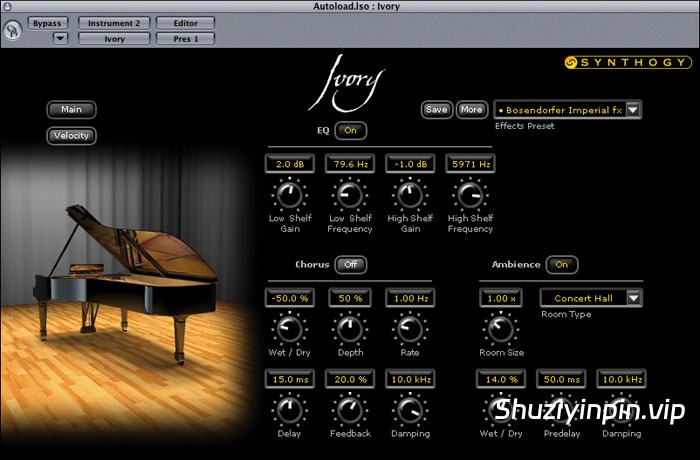Click the 20.0 % feedback value

tap(350, 379)
